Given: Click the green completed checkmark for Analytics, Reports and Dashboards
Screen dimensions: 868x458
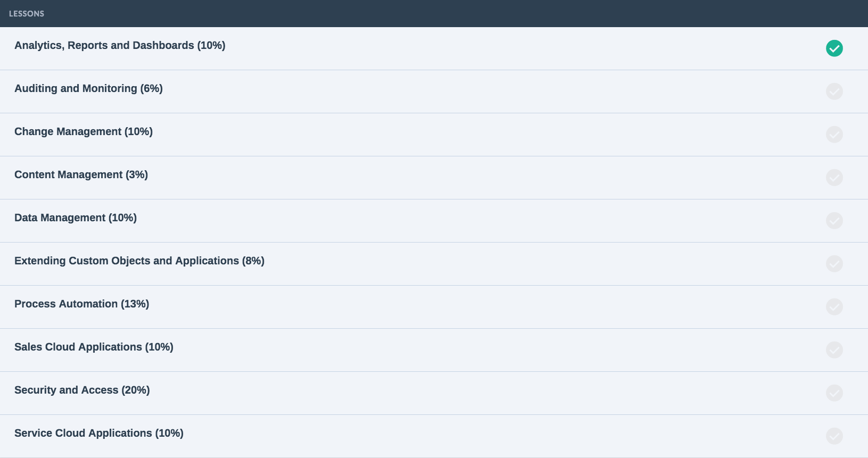Looking at the screenshot, I should coord(834,48).
